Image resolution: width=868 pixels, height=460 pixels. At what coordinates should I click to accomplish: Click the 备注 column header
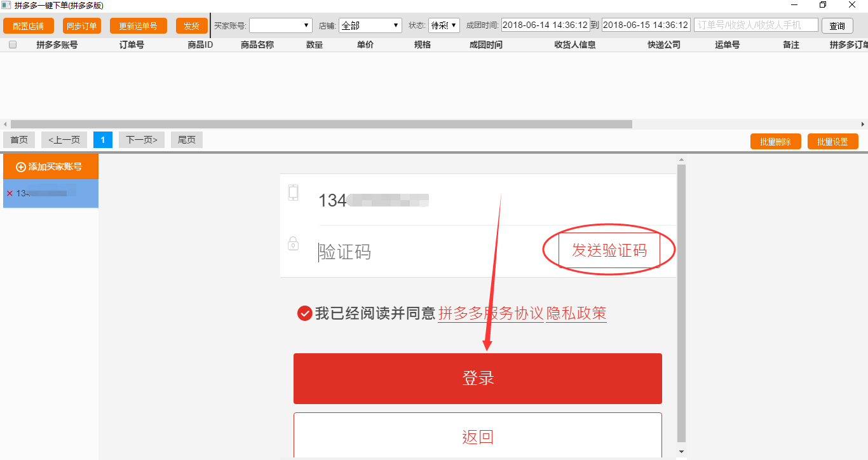click(x=791, y=45)
